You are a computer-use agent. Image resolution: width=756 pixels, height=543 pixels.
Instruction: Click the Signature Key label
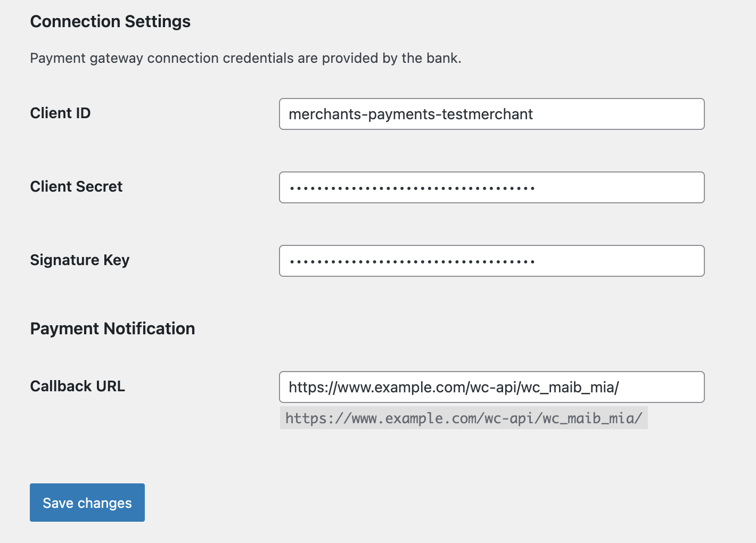click(x=80, y=260)
